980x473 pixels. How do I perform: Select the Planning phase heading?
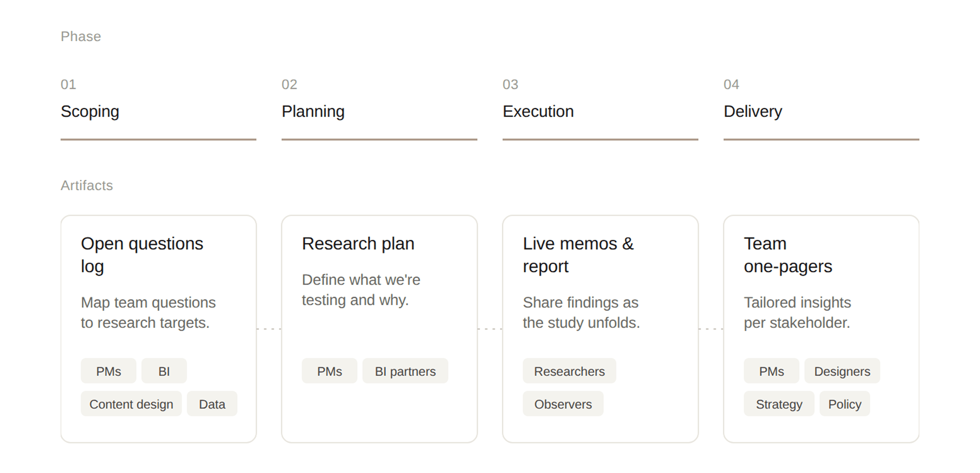point(313,111)
